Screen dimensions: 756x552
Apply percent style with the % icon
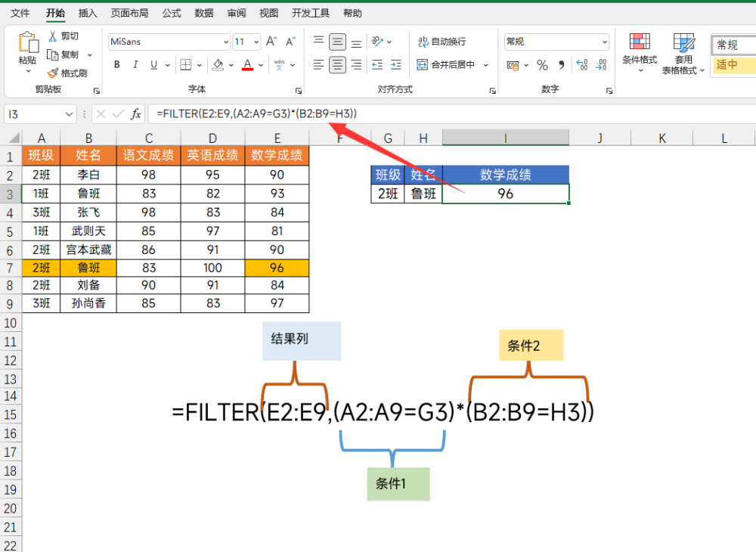(542, 65)
